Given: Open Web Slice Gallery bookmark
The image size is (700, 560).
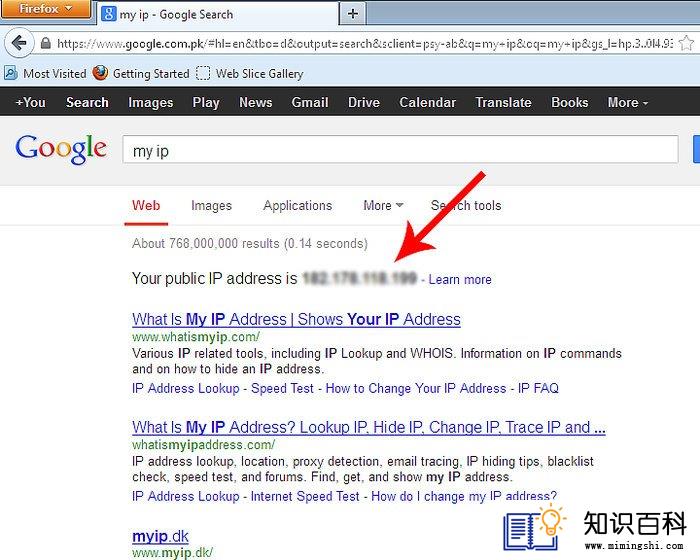Looking at the screenshot, I should pyautogui.click(x=250, y=73).
